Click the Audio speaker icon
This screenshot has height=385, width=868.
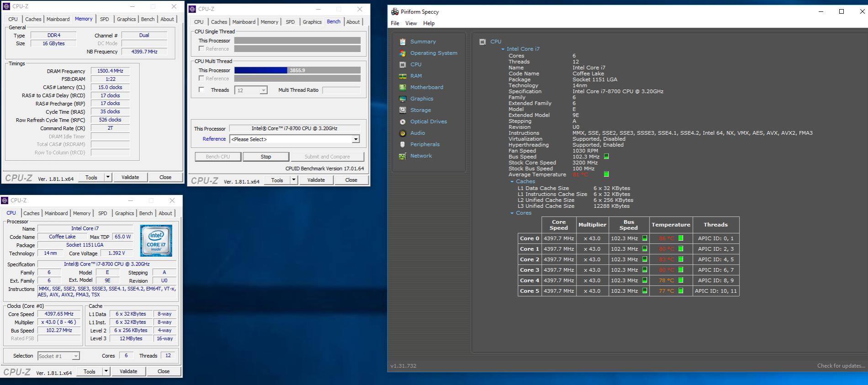[x=402, y=133]
